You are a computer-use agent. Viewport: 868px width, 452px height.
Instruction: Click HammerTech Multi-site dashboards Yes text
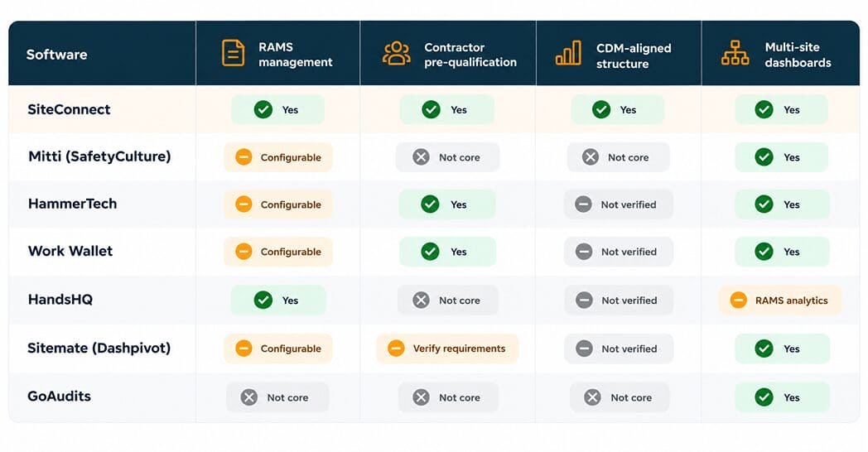pyautogui.click(x=792, y=204)
